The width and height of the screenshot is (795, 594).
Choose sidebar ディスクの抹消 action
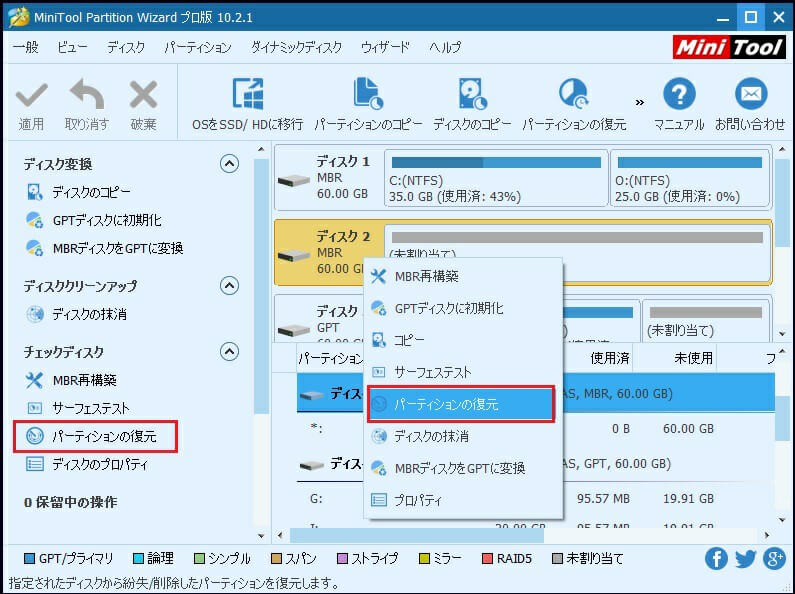click(76, 314)
